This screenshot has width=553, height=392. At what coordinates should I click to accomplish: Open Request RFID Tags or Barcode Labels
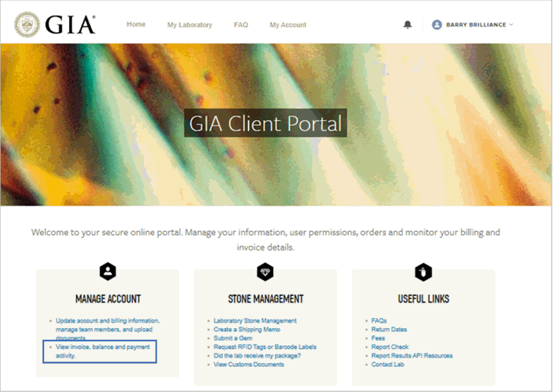tap(265, 347)
